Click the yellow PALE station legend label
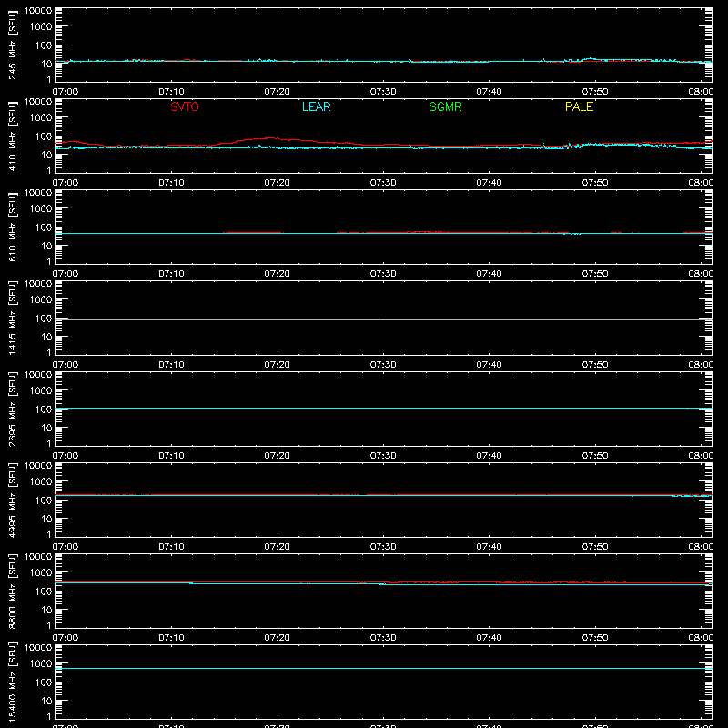728x728 pixels. [579, 106]
